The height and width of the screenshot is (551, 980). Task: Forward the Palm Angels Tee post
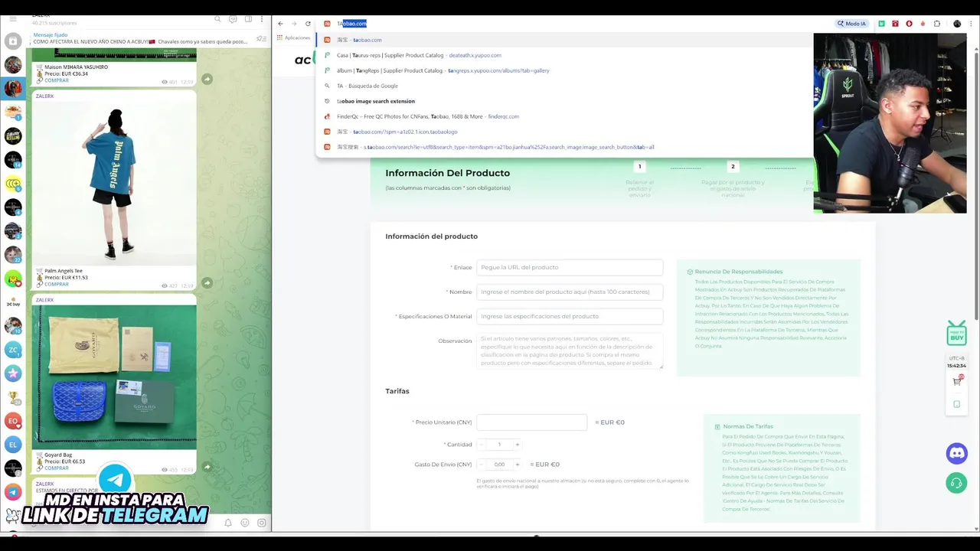pos(207,282)
